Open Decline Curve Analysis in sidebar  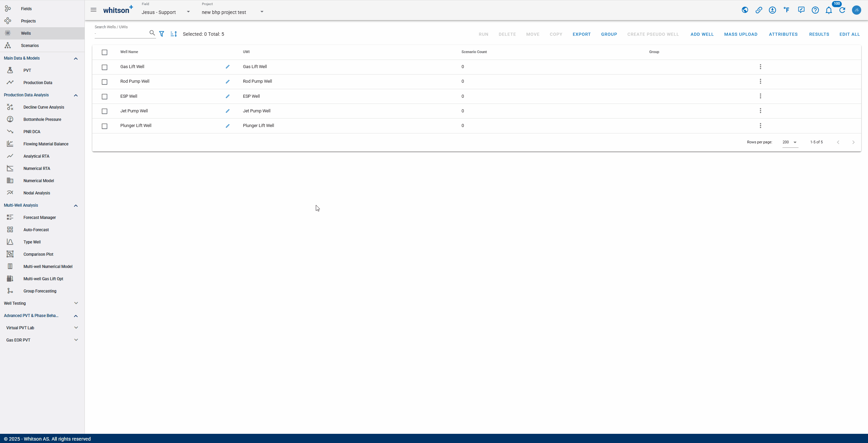pyautogui.click(x=44, y=107)
